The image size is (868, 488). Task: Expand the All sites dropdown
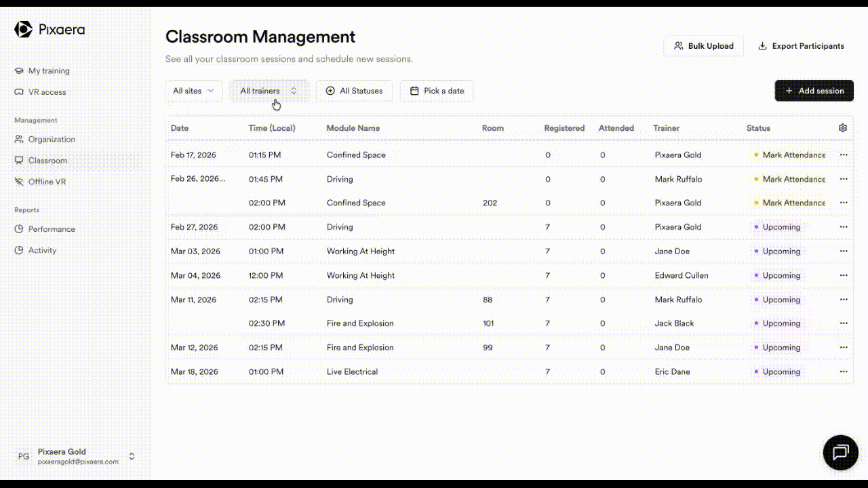click(194, 91)
